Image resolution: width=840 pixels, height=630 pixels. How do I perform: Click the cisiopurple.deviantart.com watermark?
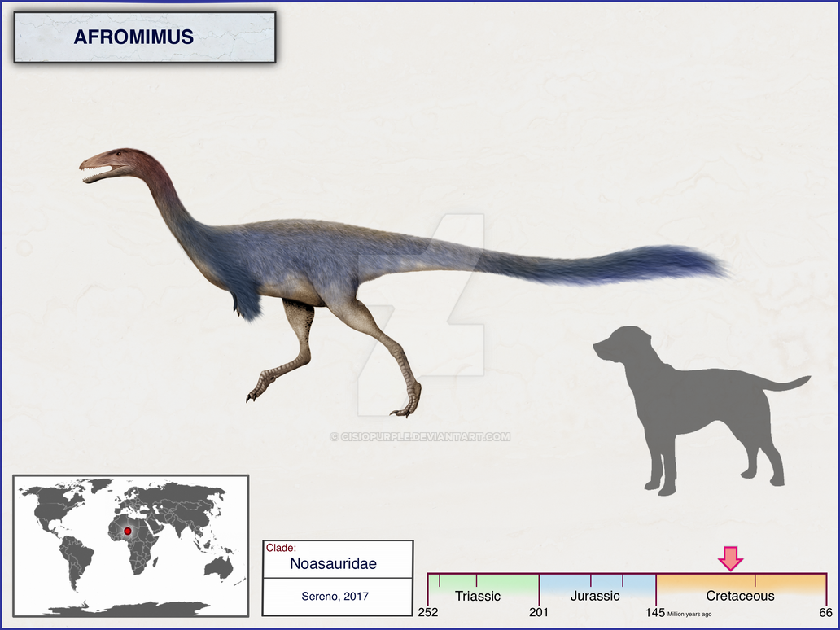(x=420, y=436)
